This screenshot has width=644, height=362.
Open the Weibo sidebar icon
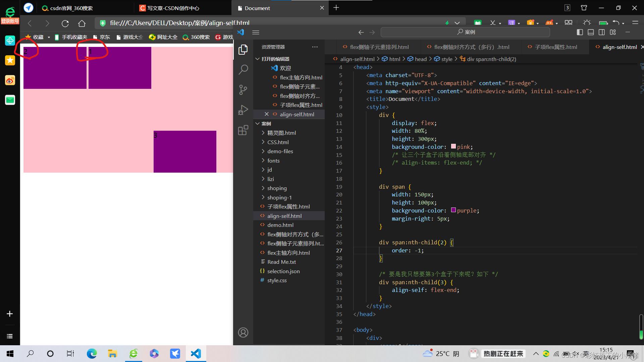[x=10, y=80]
